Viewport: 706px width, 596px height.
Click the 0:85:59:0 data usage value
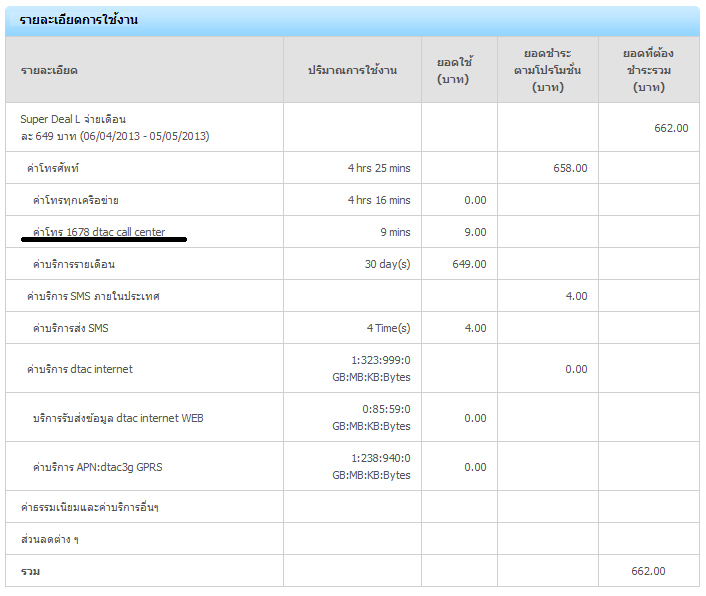tap(386, 410)
